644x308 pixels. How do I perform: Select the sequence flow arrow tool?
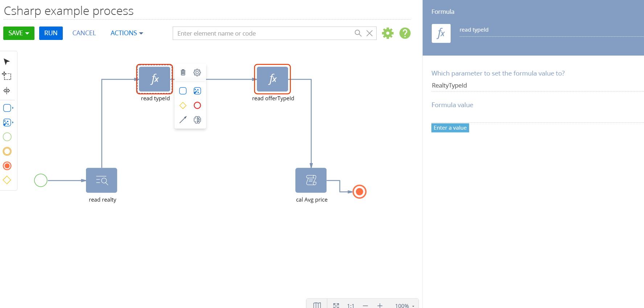tap(183, 119)
